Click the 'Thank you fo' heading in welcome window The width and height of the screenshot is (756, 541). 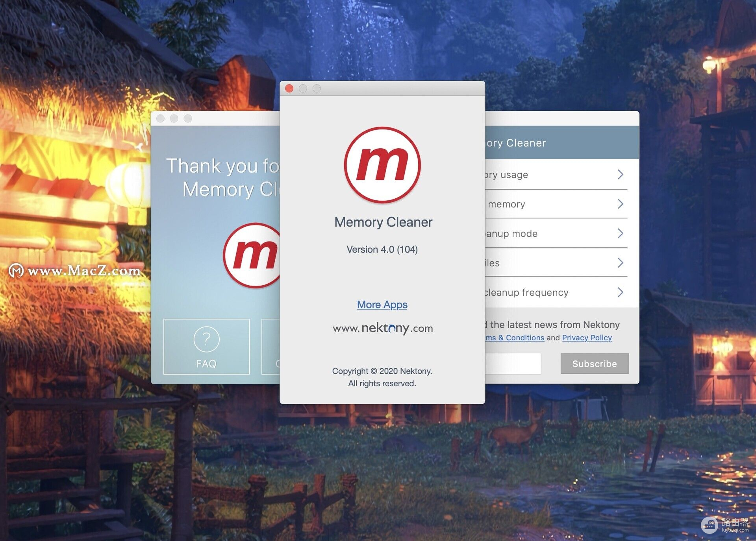click(223, 166)
